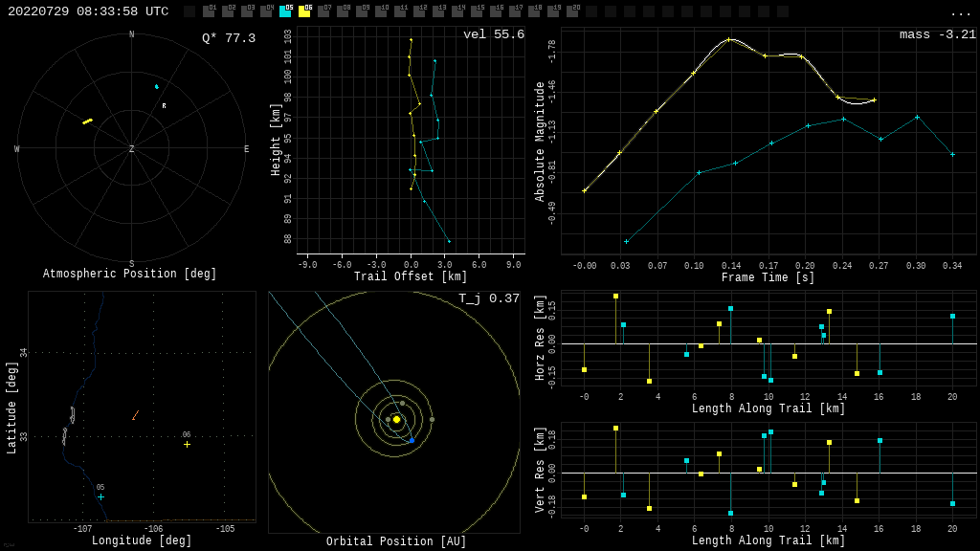Screen dimensions: 980x551
Task: Click the cyan station 05 swatch in the top bar
Action: (x=285, y=11)
